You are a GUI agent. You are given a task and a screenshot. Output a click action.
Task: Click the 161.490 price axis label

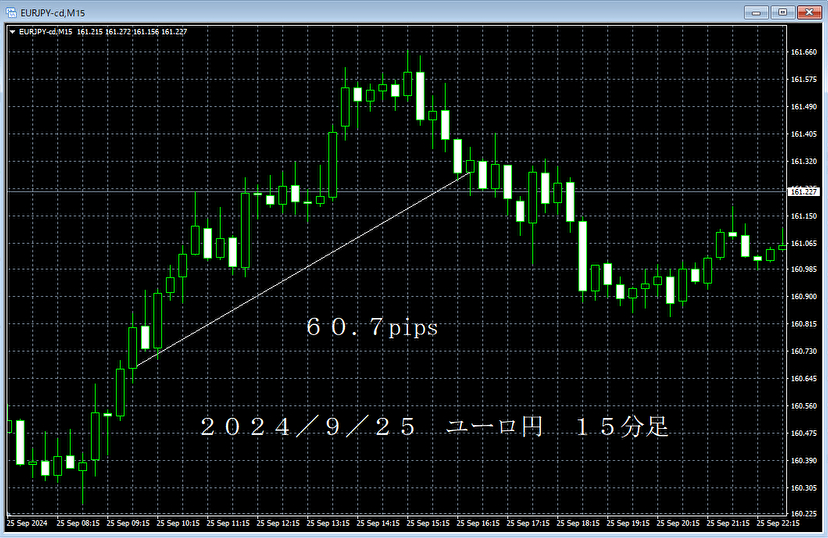point(804,107)
